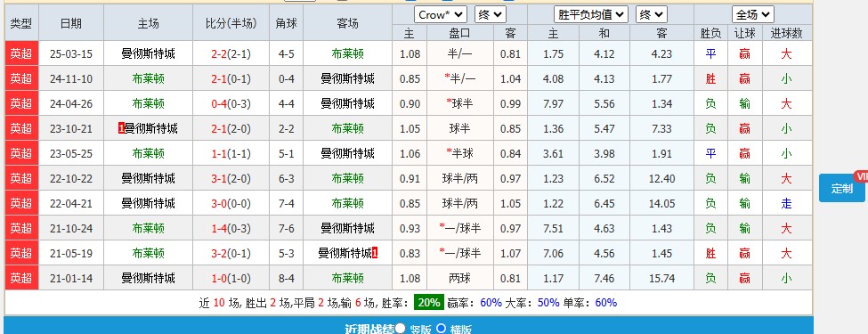Image resolution: width=868 pixels, height=334 pixels.
Task: Select the 横版 radio button
Action: [x=442, y=329]
